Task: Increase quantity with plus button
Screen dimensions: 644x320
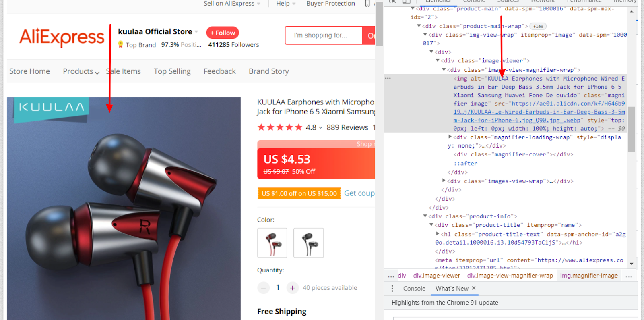Action: [292, 288]
